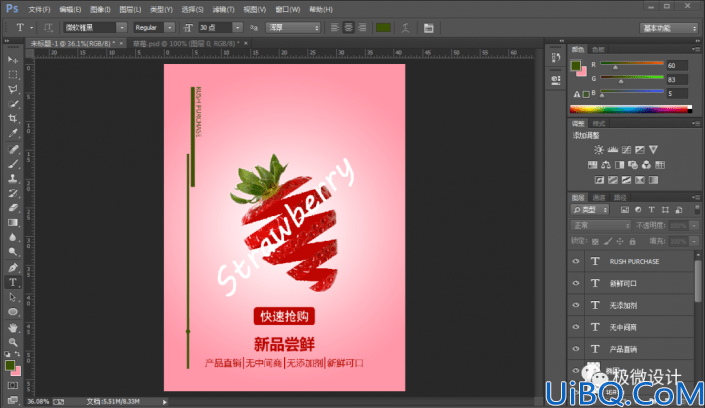Open the 编辑(E) menu
The image size is (705, 408).
click(70, 9)
